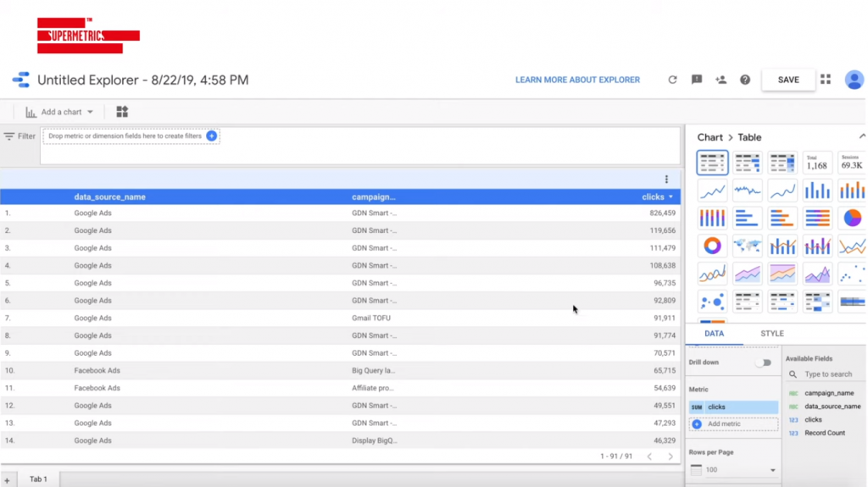This screenshot has width=868, height=487.
Task: Open the Add a chart dropdown
Action: [59, 112]
